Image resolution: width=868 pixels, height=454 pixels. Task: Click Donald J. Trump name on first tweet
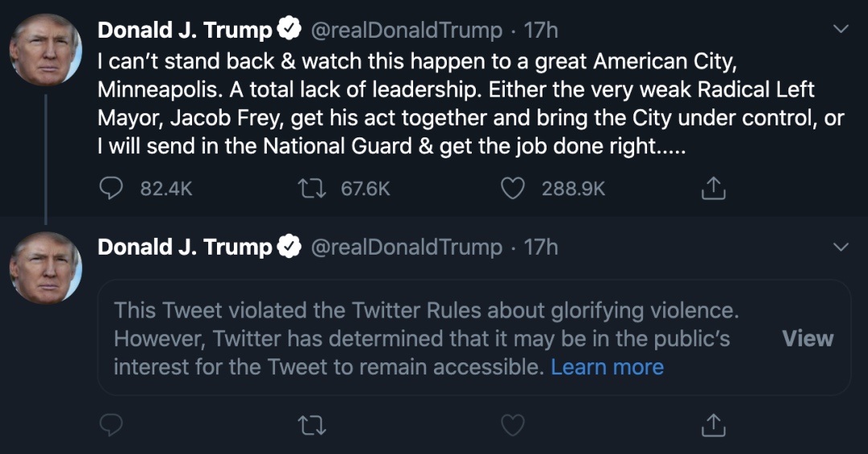click(x=185, y=31)
